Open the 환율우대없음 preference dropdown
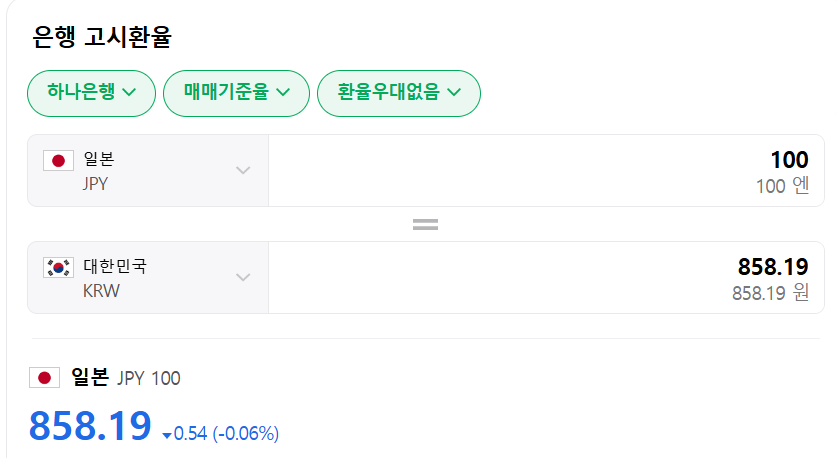The height and width of the screenshot is (458, 837). pos(398,93)
